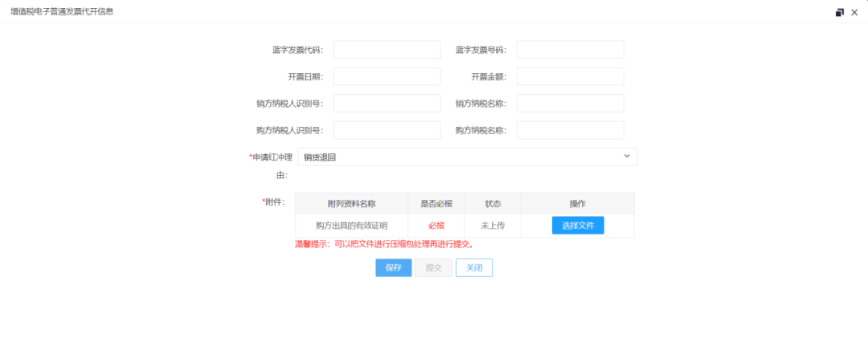Viewport: 868px width, 346px height.
Task: Focus the 开票金额 field
Action: coord(570,77)
